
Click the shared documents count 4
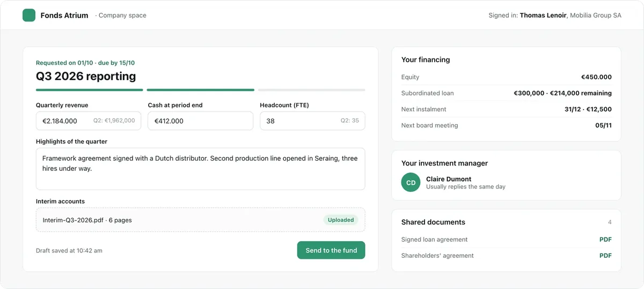click(x=610, y=222)
